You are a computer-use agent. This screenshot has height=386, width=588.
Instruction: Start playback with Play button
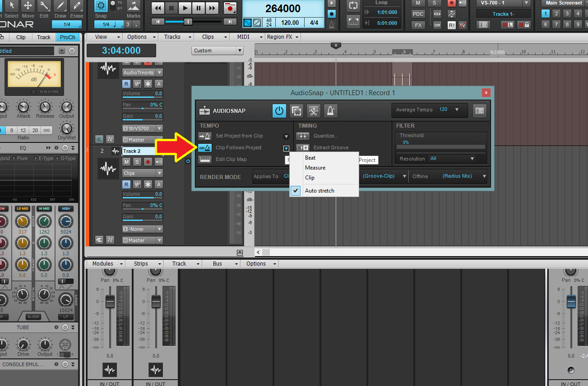[185, 8]
